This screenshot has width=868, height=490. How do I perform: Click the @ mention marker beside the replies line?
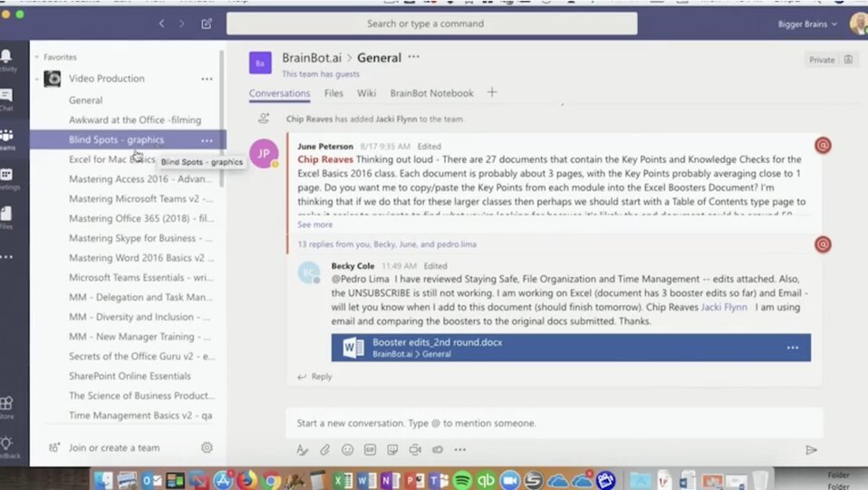(823, 245)
